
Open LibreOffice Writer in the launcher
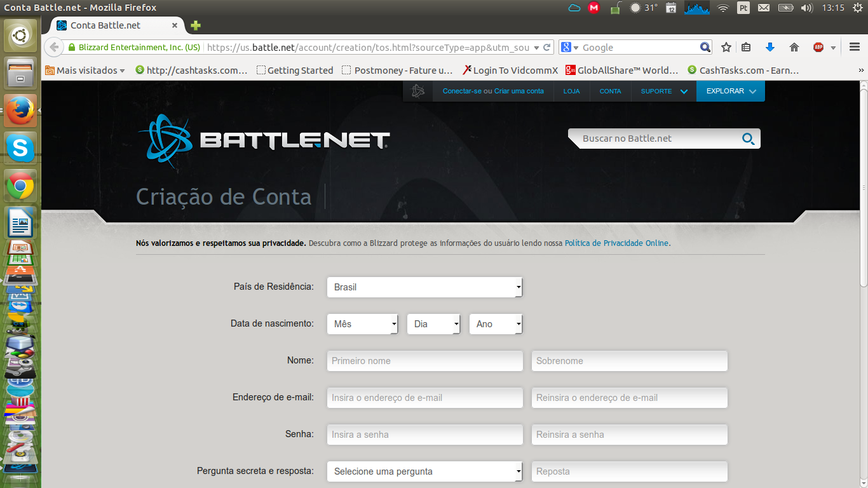(x=21, y=222)
